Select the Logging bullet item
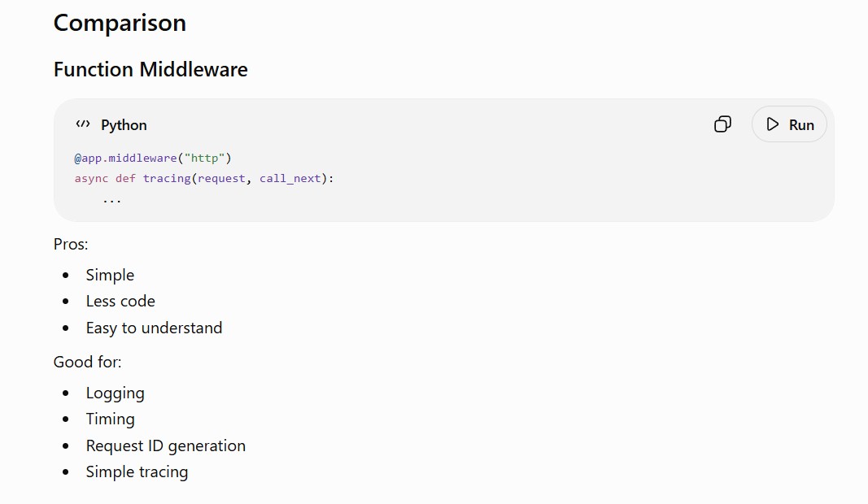 pyautogui.click(x=116, y=393)
